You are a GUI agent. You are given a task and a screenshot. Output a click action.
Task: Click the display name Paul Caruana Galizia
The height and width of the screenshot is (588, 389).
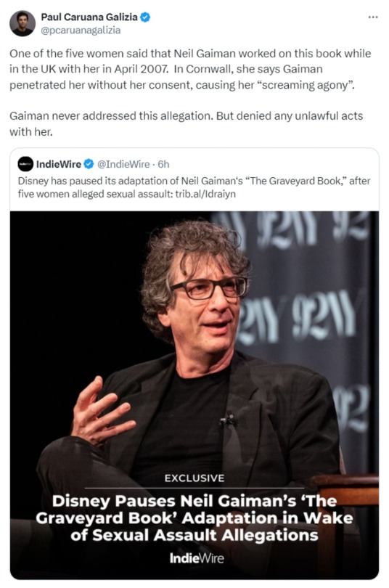89,17
